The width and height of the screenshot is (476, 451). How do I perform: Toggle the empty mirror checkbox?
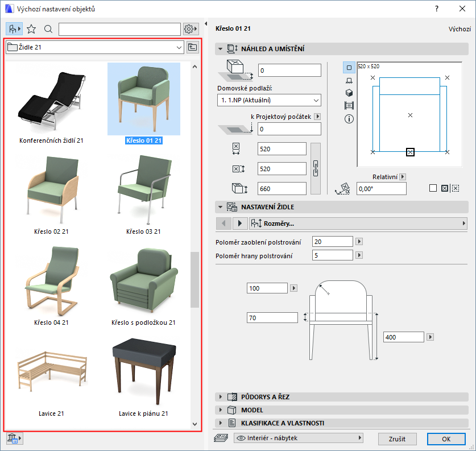[433, 188]
